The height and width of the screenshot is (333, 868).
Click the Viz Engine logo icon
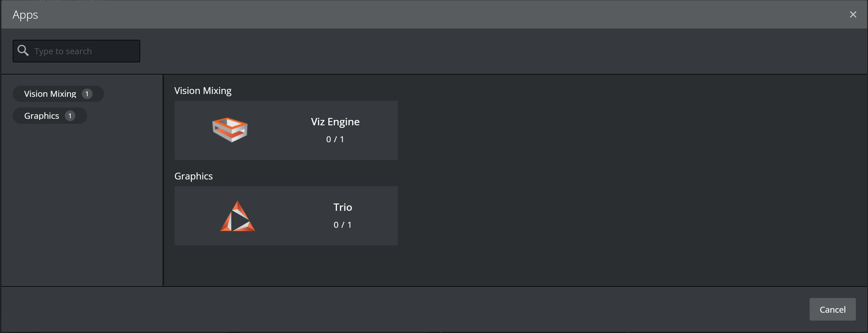coord(230,130)
